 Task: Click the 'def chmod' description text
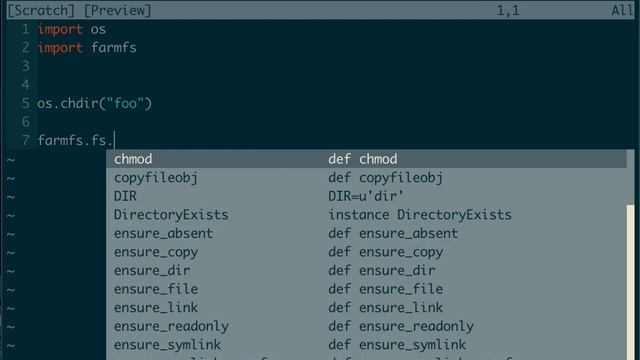coord(363,159)
